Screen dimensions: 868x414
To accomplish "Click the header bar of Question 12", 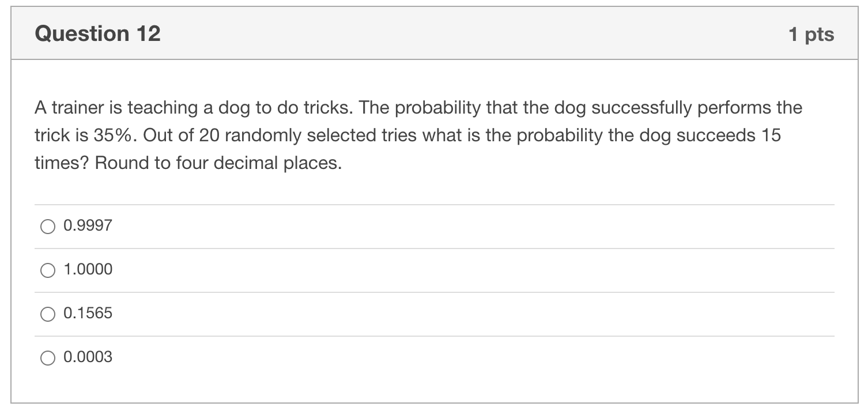I will click(x=432, y=33).
